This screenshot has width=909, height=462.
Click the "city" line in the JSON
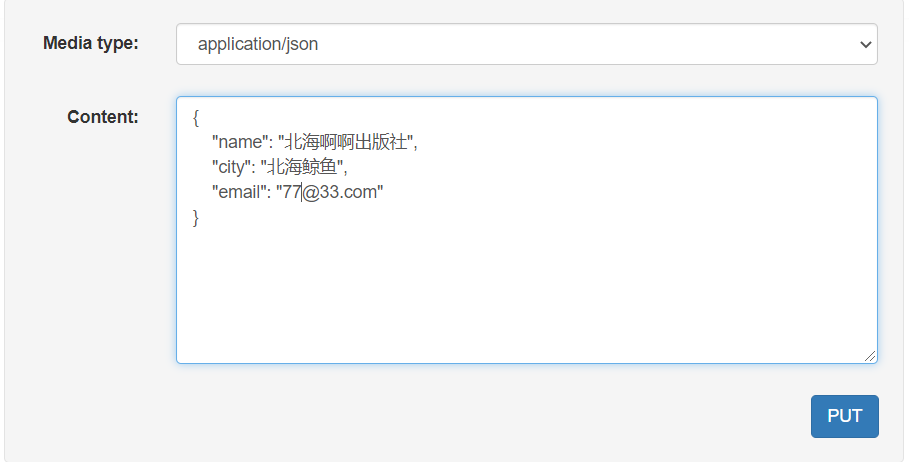(x=279, y=167)
